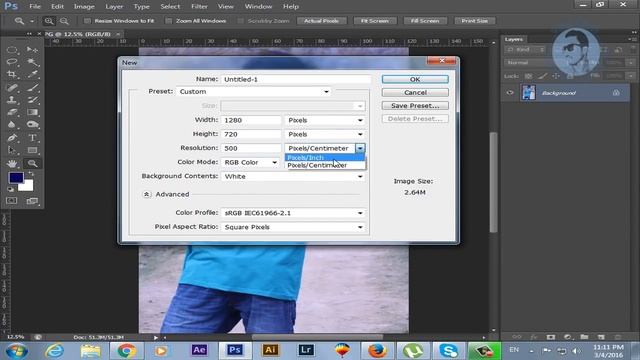Open the Color Mode RGB Color dropdown

pos(250,162)
